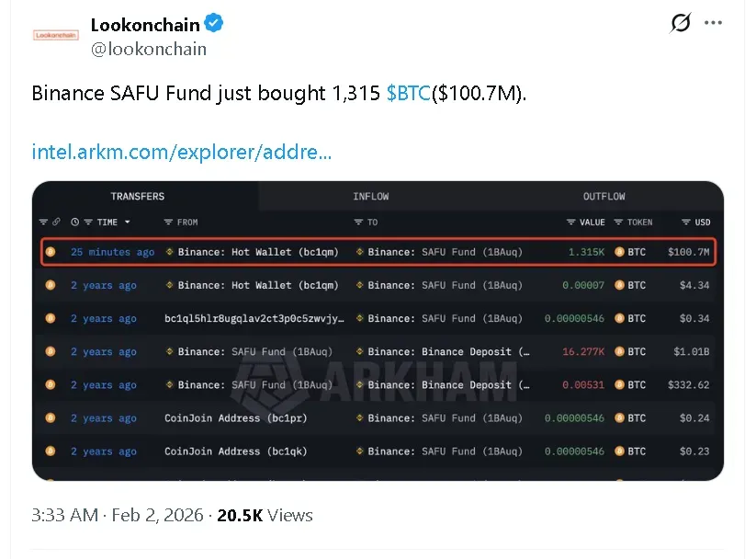
Task: Click the Lookonchain profile avatar
Action: pyautogui.click(x=56, y=35)
